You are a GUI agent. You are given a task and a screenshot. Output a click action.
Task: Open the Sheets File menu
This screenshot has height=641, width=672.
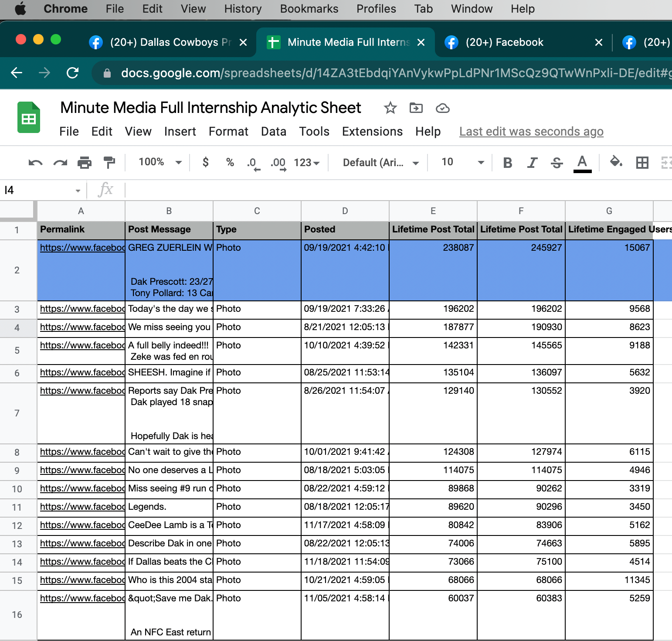69,131
